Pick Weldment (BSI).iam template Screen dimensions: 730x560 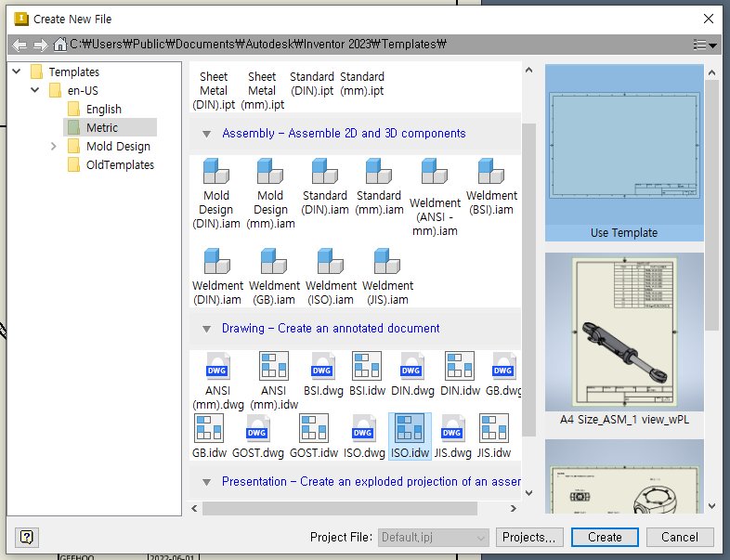pos(491,188)
